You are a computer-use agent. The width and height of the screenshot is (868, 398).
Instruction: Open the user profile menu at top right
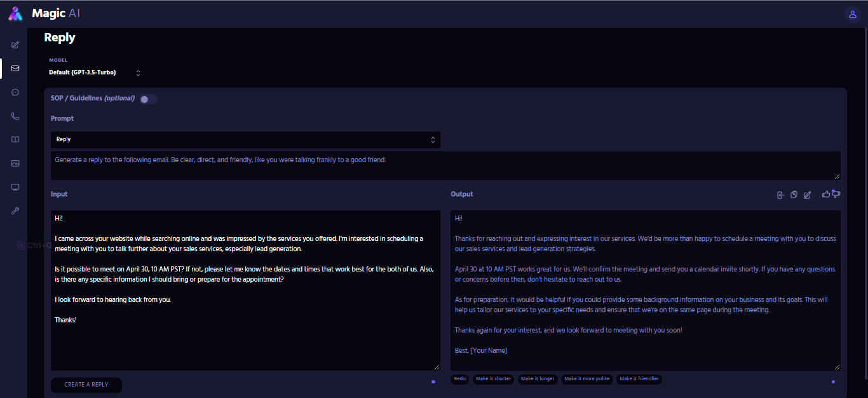[x=851, y=14]
